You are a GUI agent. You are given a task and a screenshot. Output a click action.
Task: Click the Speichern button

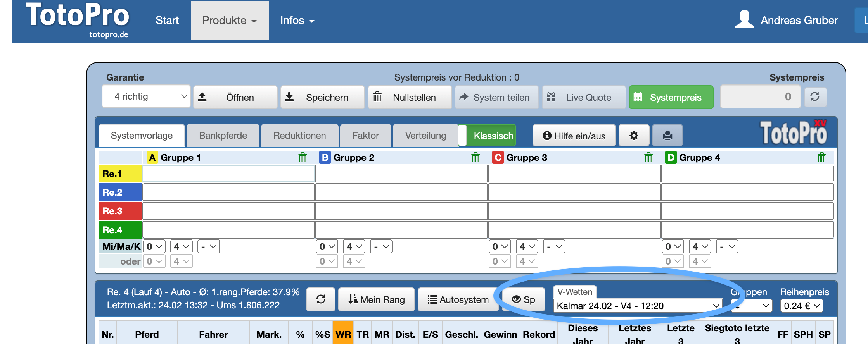point(323,97)
